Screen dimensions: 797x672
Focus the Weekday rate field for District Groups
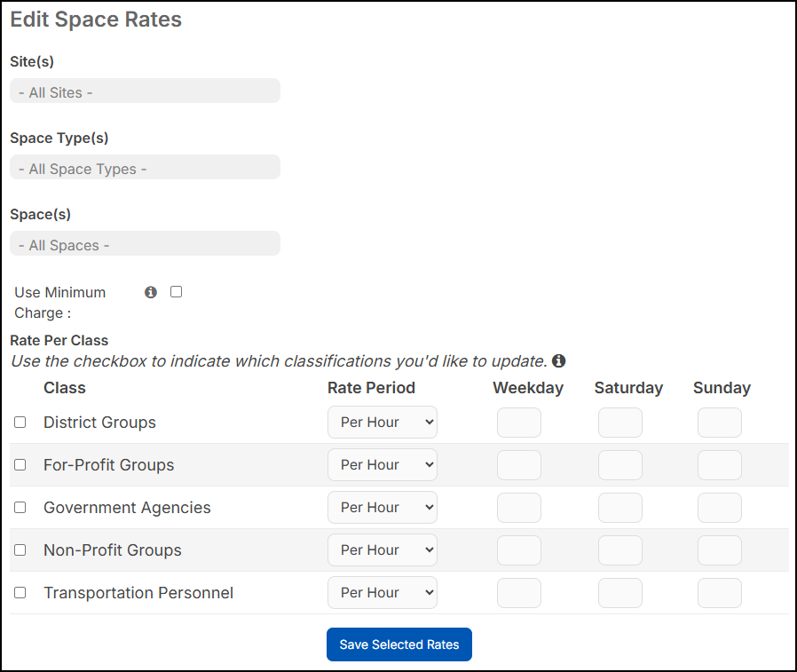pyautogui.click(x=519, y=423)
